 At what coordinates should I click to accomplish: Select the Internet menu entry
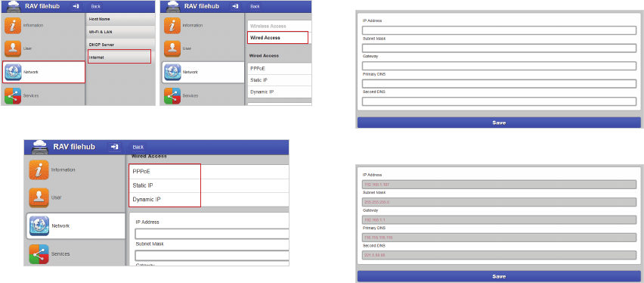point(119,58)
